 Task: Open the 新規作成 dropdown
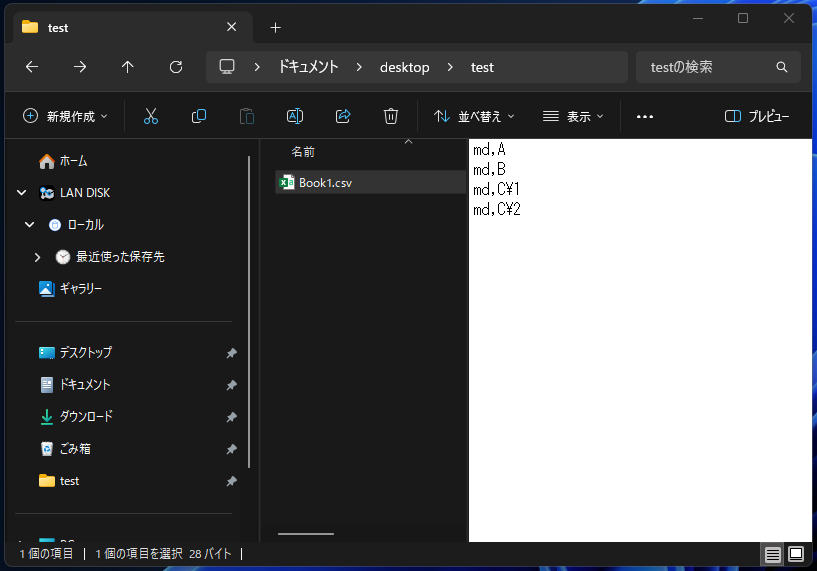[65, 116]
